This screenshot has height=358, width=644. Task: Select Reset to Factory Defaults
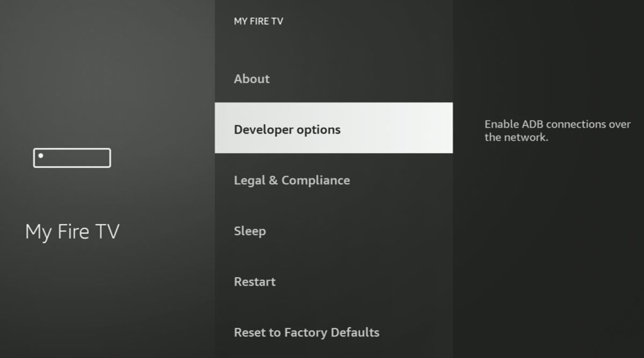tap(333, 332)
